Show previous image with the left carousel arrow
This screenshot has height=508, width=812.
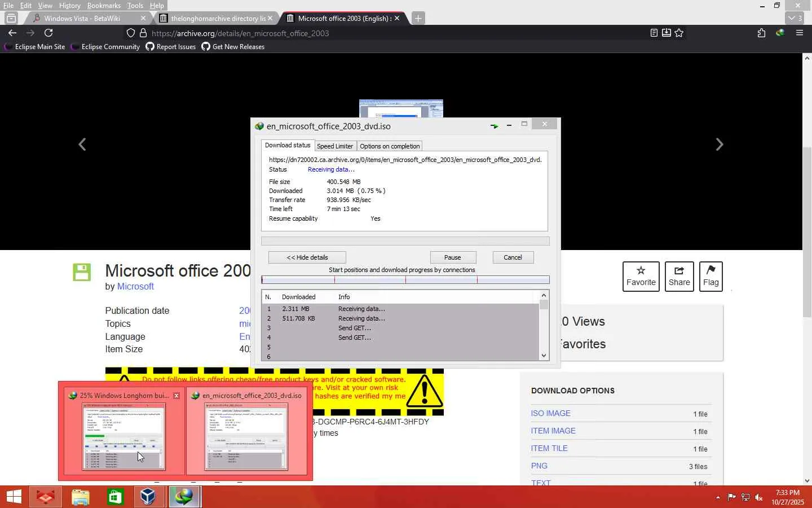tap(82, 144)
